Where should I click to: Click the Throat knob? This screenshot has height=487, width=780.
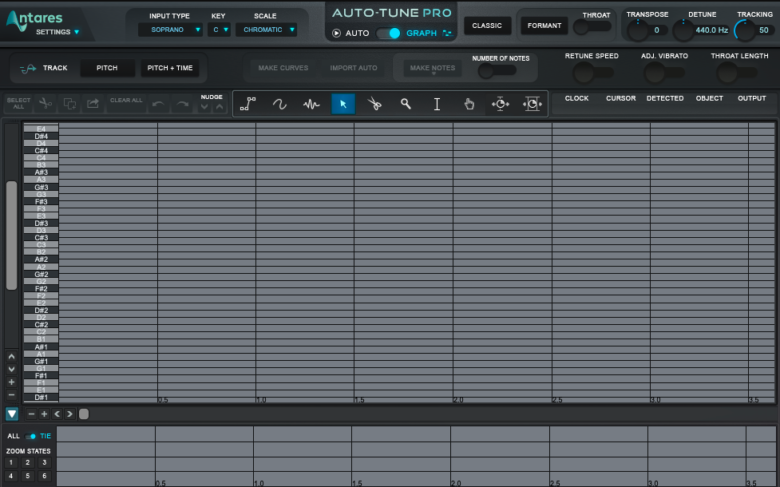click(581, 27)
